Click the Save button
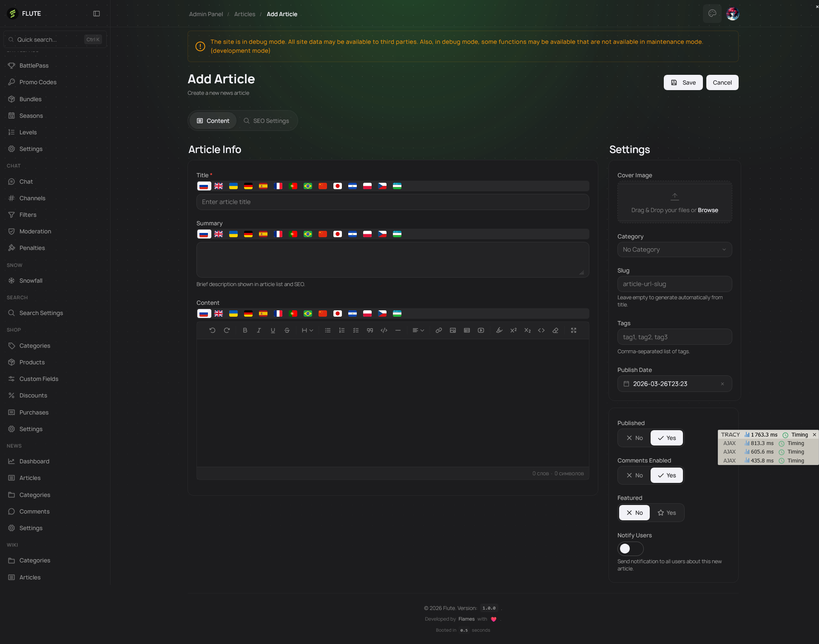Screen dimensions: 819x644 pyautogui.click(x=683, y=82)
